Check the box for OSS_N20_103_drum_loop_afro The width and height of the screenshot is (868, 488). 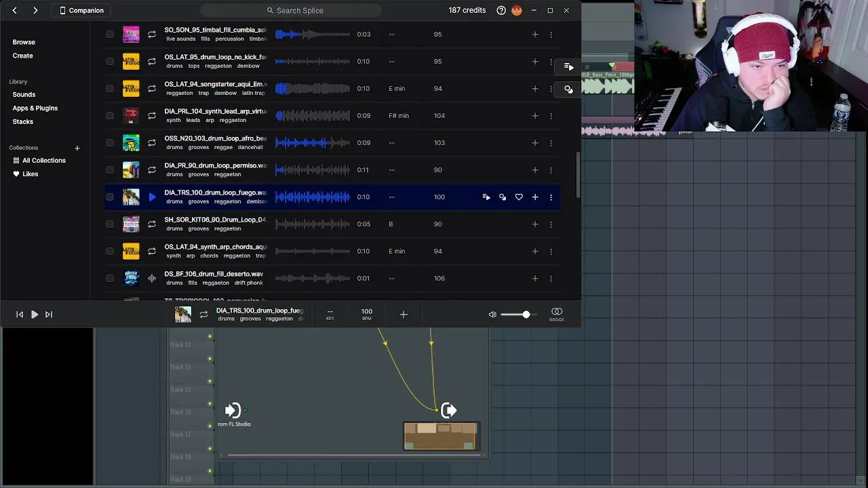pos(110,143)
